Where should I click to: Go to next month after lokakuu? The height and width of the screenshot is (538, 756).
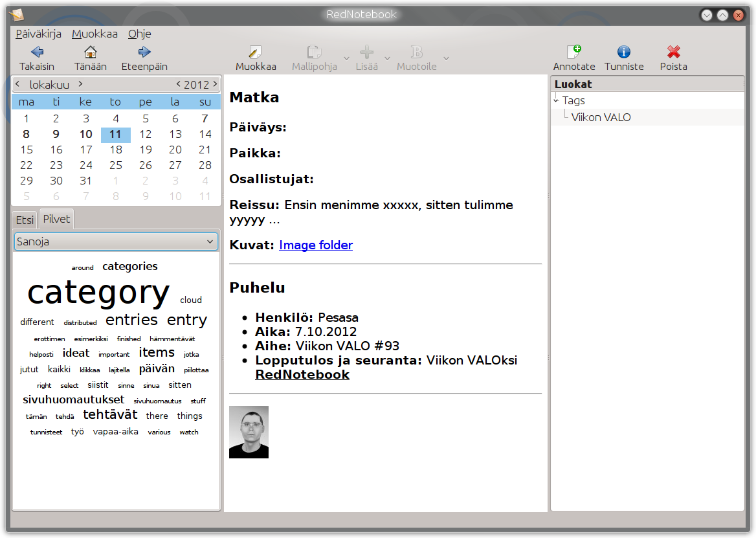click(80, 84)
